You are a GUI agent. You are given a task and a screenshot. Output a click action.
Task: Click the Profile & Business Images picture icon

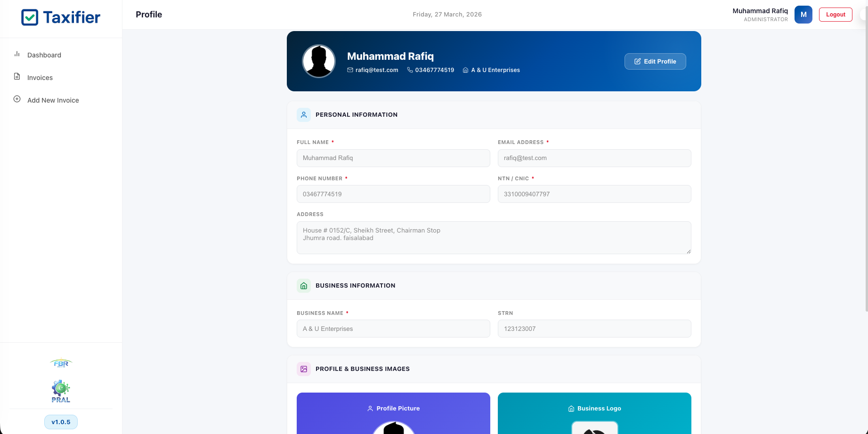coord(304,369)
